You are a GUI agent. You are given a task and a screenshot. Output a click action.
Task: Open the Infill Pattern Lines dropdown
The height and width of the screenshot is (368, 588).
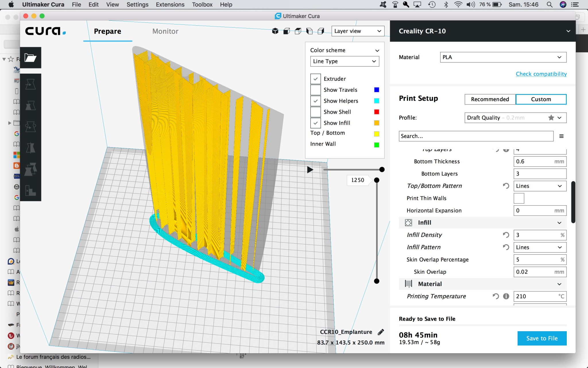540,247
